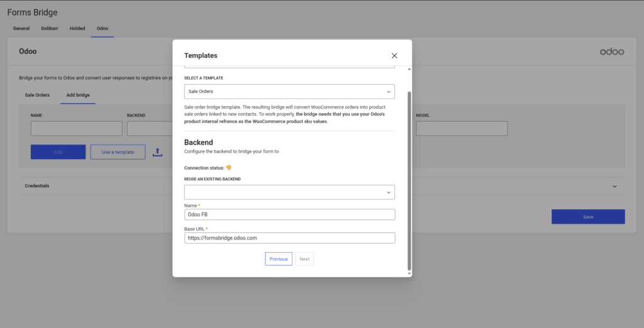
Task: Select the Add bridge tab
Action: pyautogui.click(x=78, y=95)
